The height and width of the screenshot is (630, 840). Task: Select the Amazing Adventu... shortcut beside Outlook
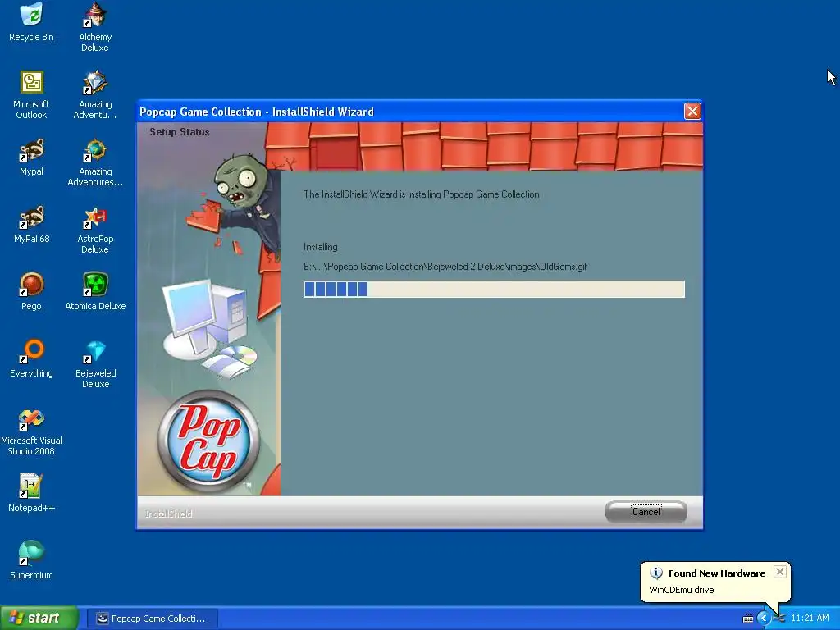pyautogui.click(x=95, y=95)
